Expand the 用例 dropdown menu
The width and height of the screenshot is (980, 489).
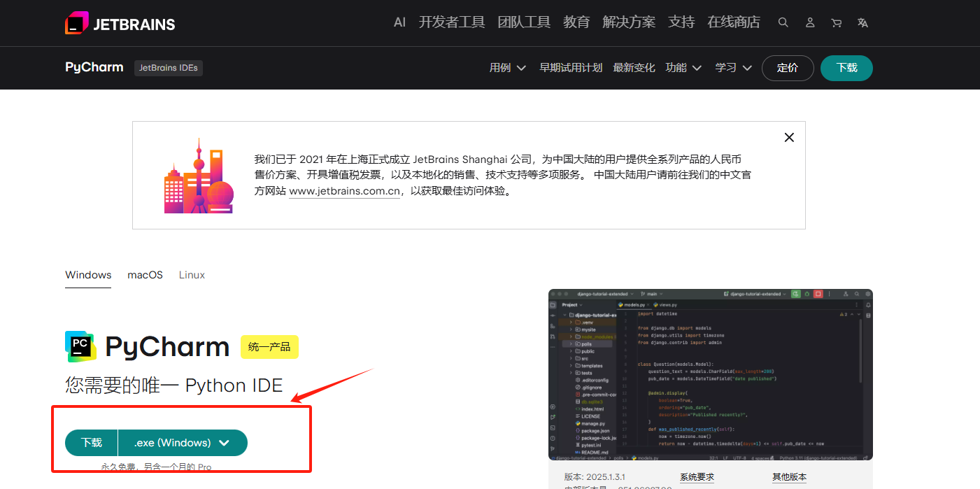507,67
